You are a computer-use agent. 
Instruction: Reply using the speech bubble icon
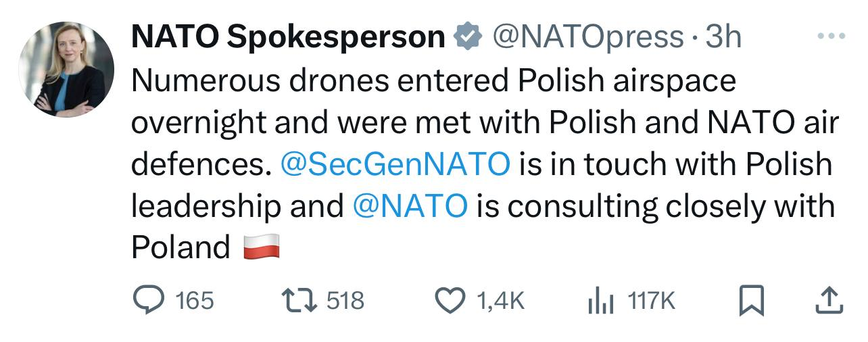pos(147,301)
